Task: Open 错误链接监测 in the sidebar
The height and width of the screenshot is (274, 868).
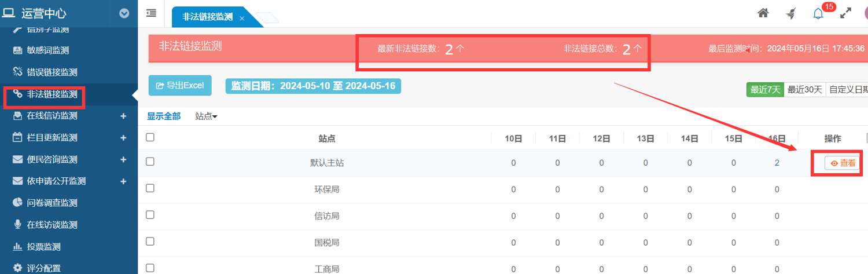Action: point(52,72)
